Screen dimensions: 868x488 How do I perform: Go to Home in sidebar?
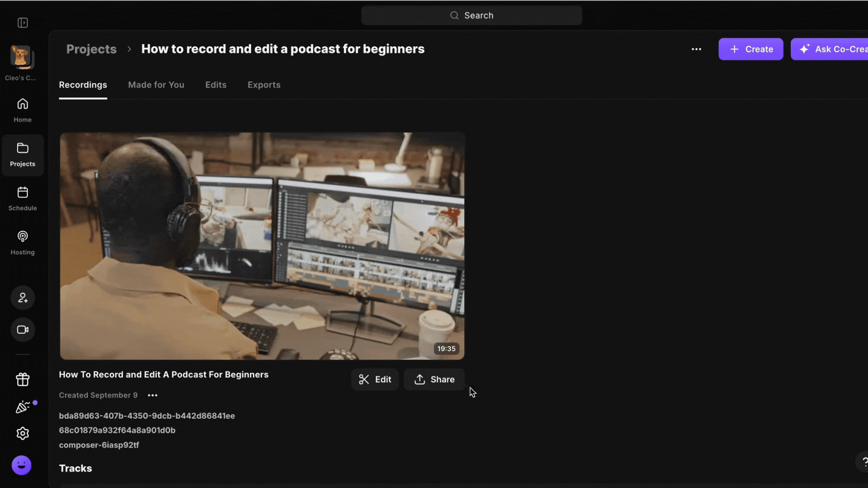[23, 110]
